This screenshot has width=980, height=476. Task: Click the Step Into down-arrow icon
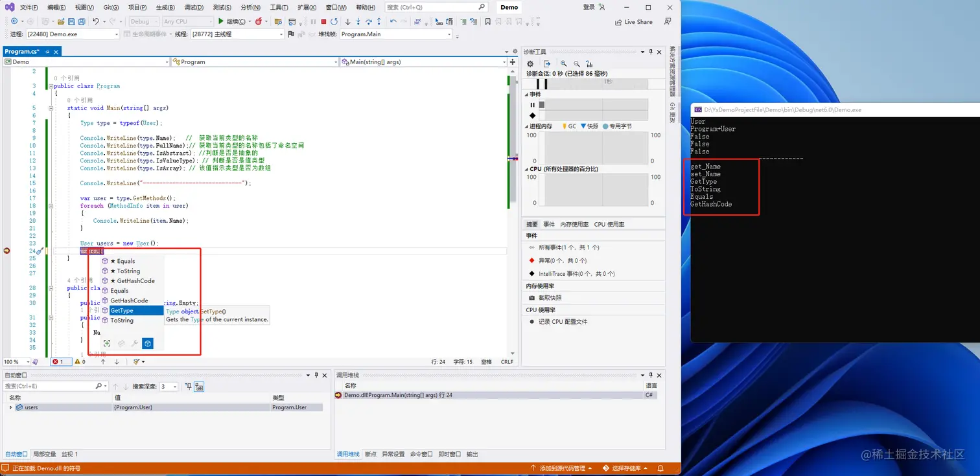tap(358, 21)
